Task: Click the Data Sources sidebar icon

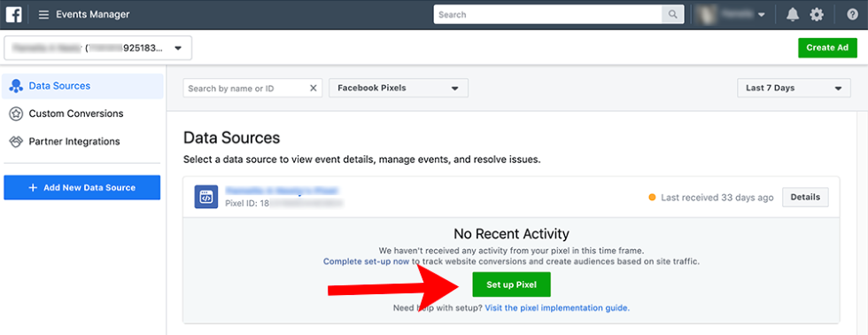Action: (16, 86)
